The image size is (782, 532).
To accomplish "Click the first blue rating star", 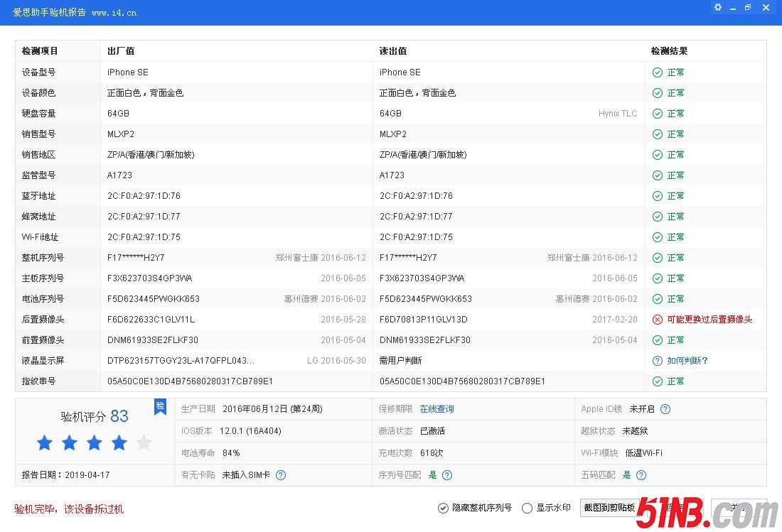I will click(45, 443).
